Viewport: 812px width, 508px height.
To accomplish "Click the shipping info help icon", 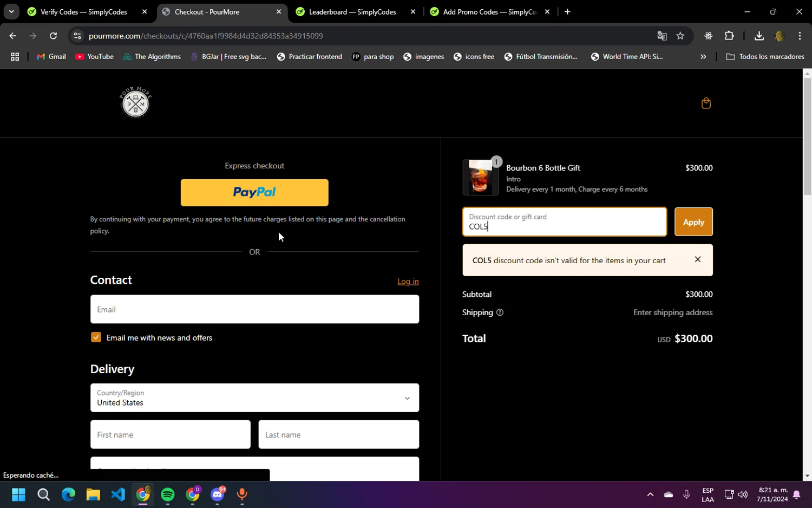I will point(500,312).
